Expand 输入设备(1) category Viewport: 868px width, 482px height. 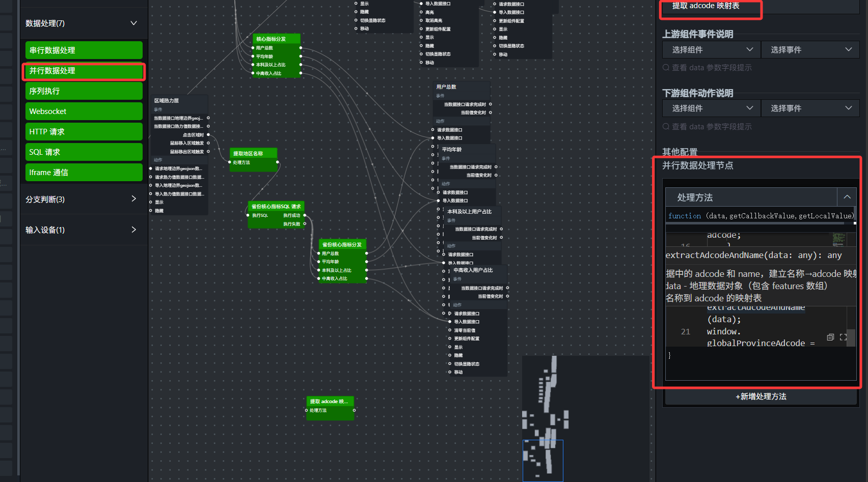[x=133, y=230]
